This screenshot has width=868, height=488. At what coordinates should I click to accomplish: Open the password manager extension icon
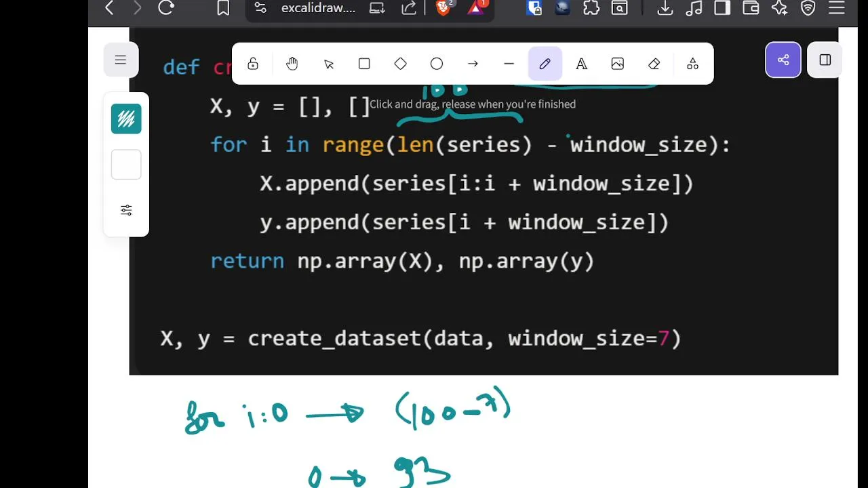coord(534,8)
